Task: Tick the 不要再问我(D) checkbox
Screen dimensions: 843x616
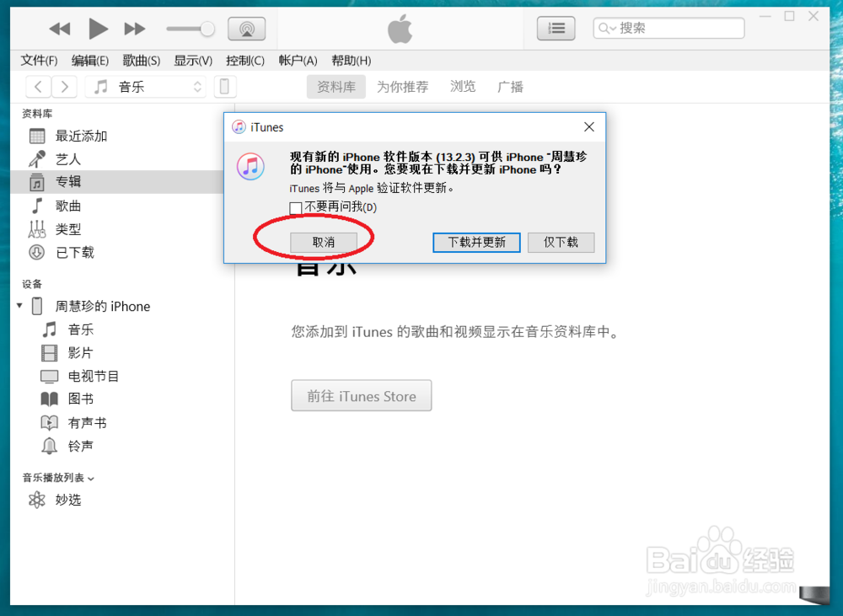Action: coord(295,207)
